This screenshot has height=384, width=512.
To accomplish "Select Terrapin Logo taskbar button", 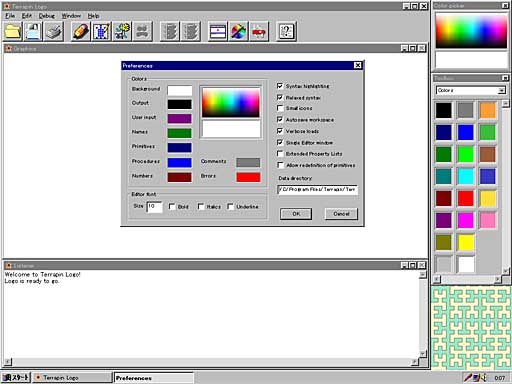I will [72, 377].
